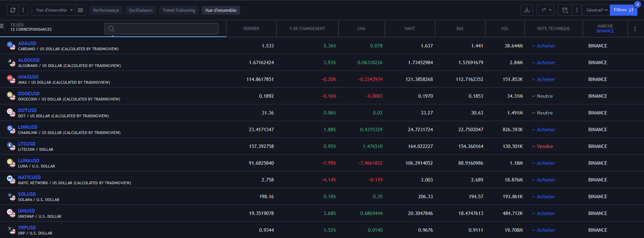The image size is (644, 238).
Task: Switch to the Performance tab
Action: pos(106,10)
